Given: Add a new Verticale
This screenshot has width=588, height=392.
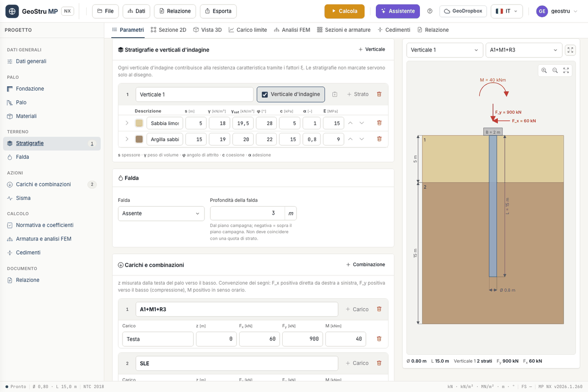Looking at the screenshot, I should tap(372, 49).
